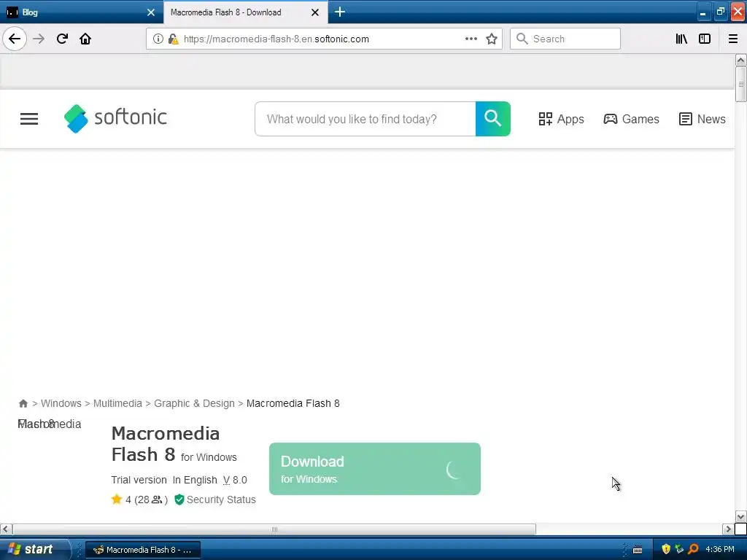Click the vertical scrollbar down arrow

(741, 517)
